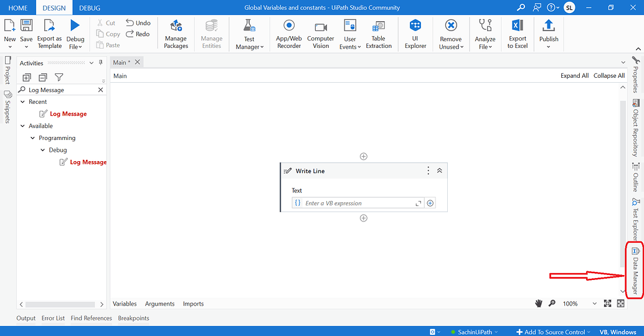Click Collapse All in the designer

pyautogui.click(x=609, y=75)
